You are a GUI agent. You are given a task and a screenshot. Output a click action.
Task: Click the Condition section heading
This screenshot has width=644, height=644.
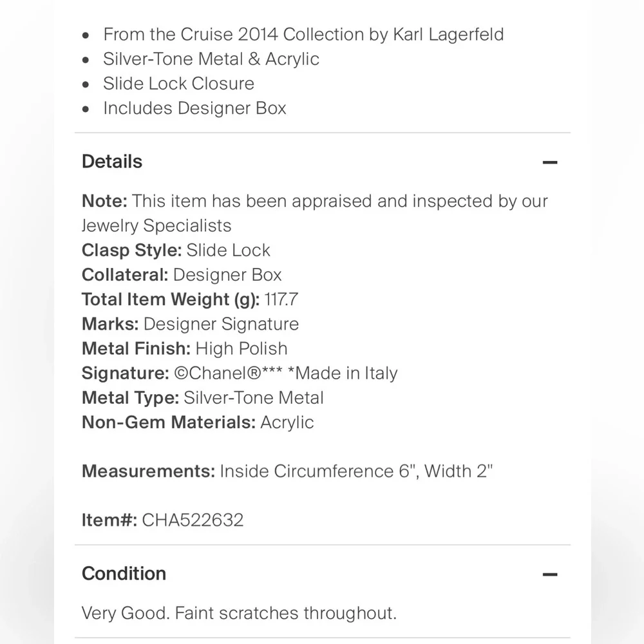click(x=124, y=573)
